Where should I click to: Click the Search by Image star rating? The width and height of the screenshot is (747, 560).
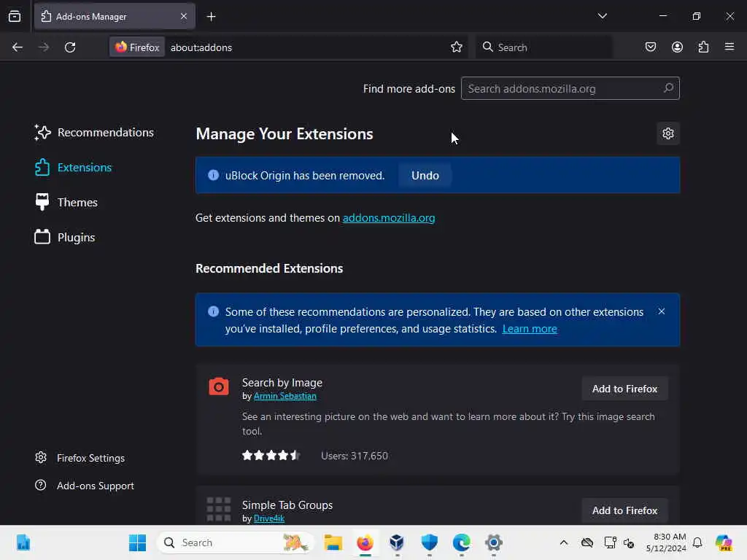(x=271, y=456)
